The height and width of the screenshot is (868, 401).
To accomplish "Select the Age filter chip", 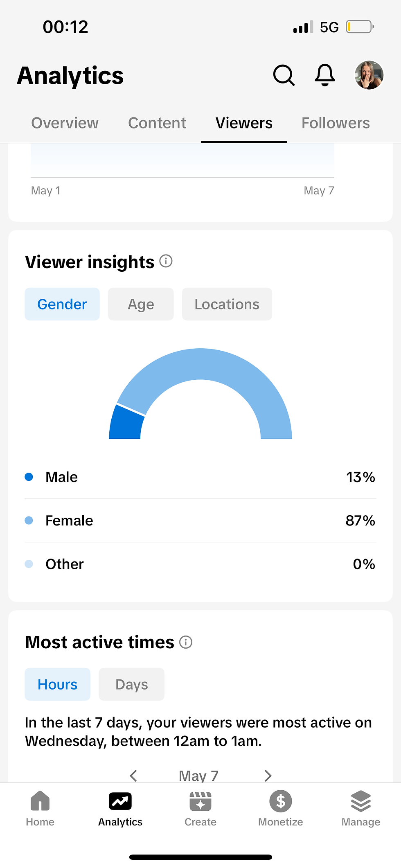I will pyautogui.click(x=141, y=304).
